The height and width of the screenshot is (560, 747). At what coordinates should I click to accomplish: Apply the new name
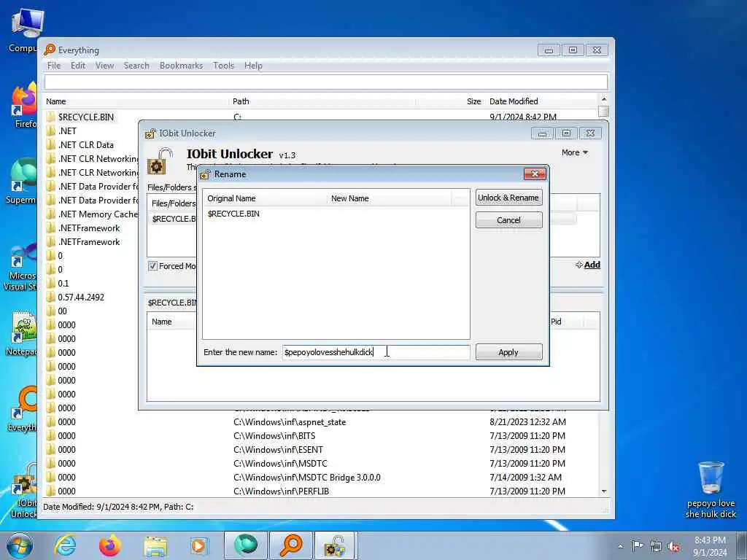(x=508, y=352)
